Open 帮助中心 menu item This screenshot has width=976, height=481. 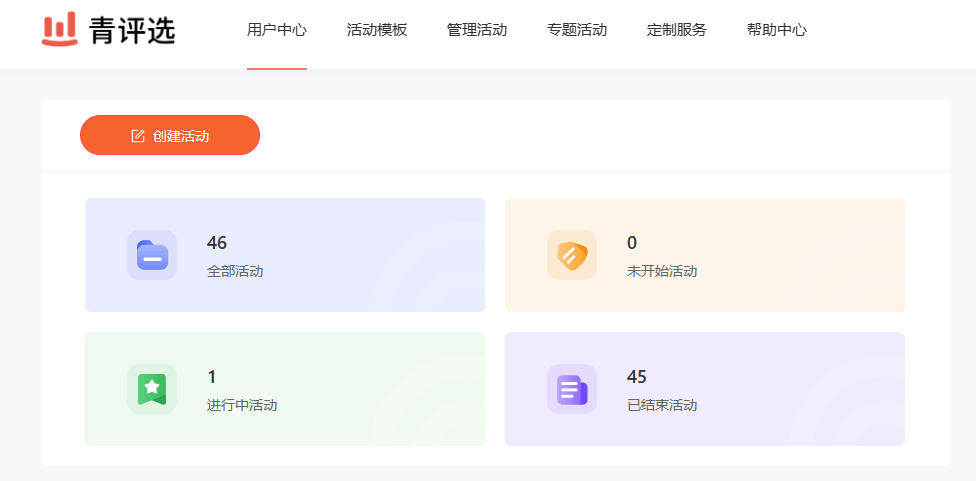click(777, 30)
